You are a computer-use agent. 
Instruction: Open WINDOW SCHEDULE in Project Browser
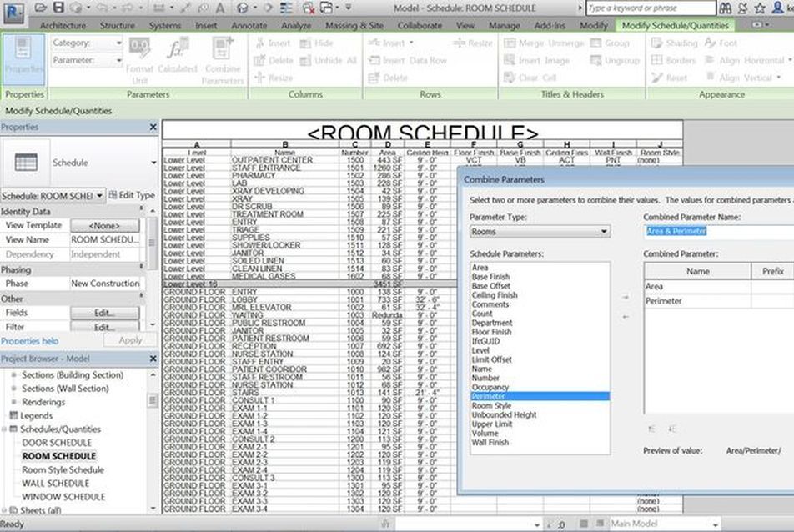[x=63, y=497]
